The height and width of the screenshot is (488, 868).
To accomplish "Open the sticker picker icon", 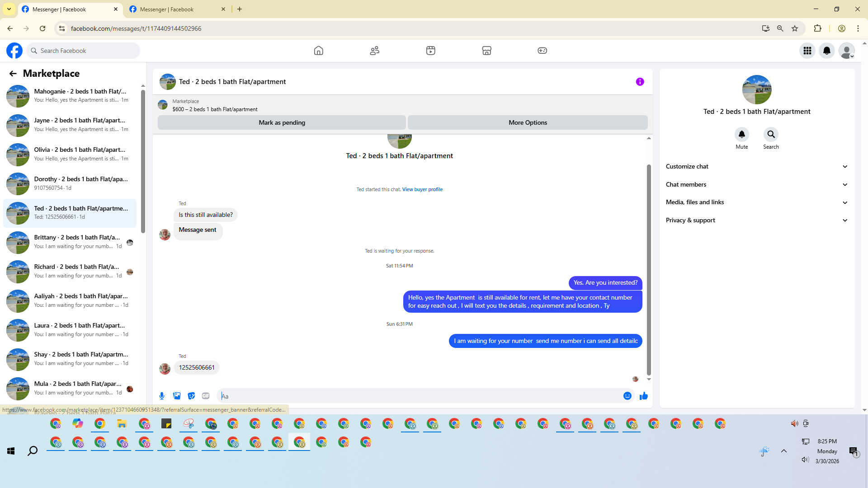I will tap(191, 396).
